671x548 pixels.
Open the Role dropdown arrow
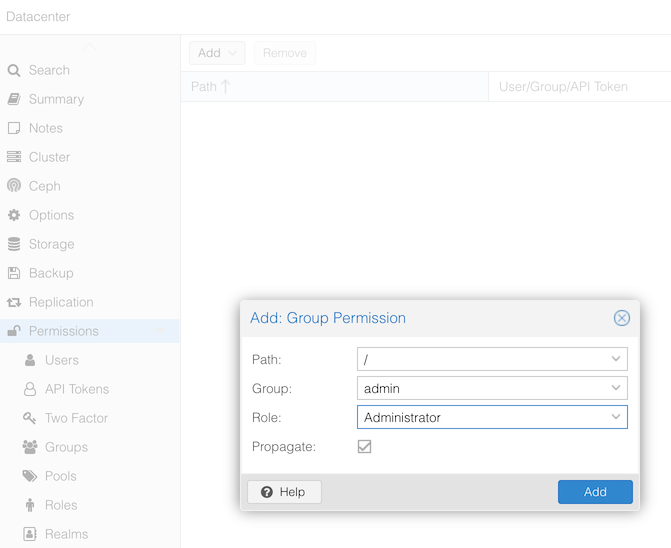(x=616, y=417)
